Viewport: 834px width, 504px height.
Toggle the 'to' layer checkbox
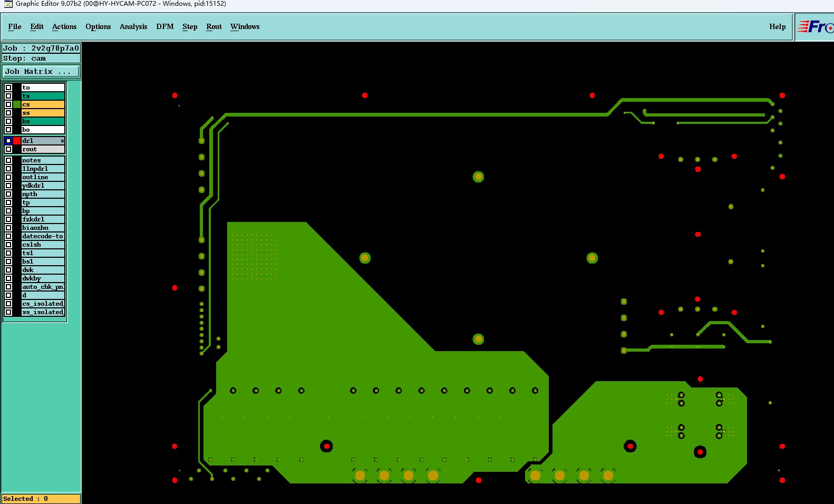(8, 88)
